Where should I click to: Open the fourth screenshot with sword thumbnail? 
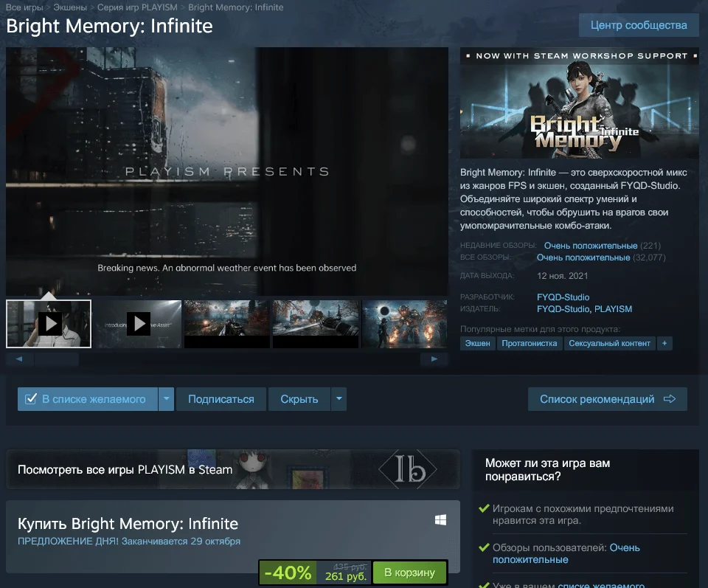point(316,324)
